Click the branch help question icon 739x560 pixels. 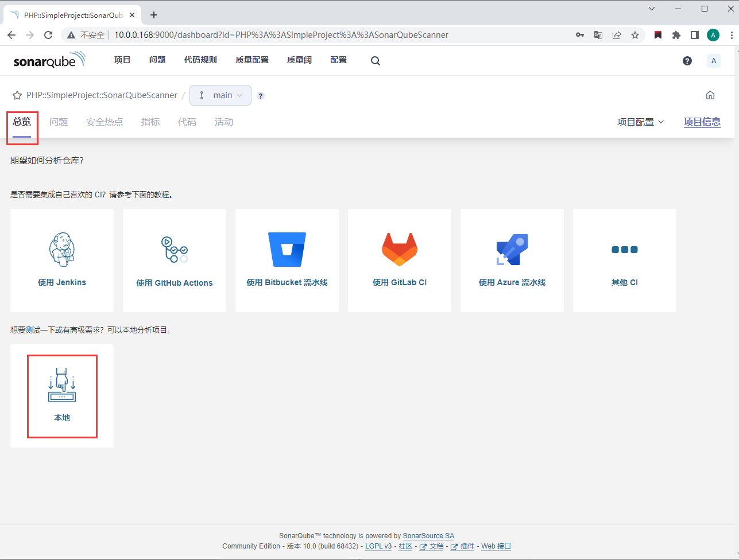[261, 96]
